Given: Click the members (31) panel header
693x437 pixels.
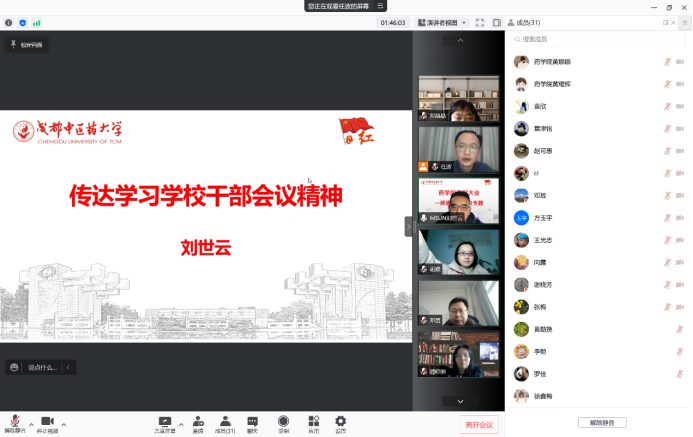Looking at the screenshot, I should click(x=524, y=23).
